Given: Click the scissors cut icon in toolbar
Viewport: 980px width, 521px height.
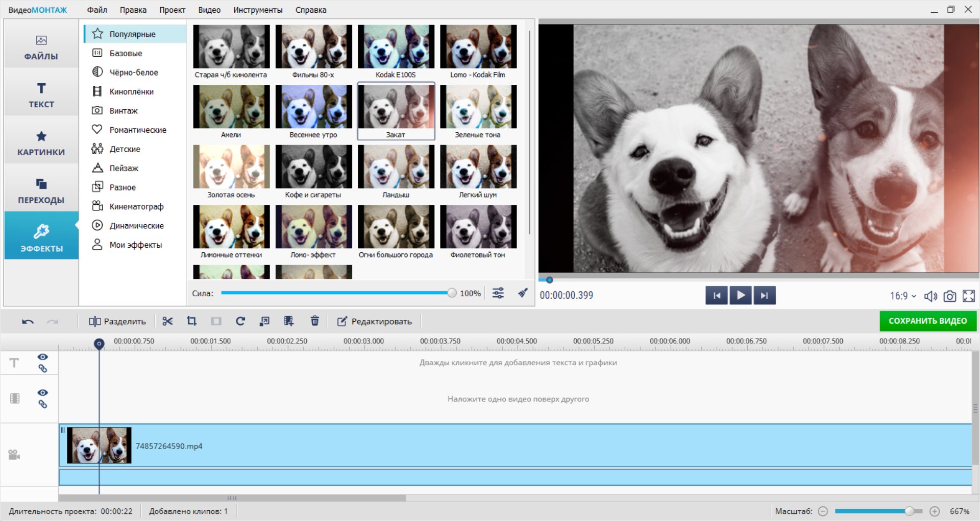Looking at the screenshot, I should click(167, 321).
